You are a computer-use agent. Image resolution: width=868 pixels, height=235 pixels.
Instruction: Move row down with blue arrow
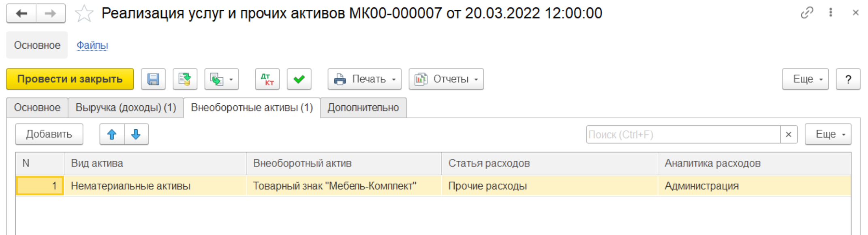point(136,135)
